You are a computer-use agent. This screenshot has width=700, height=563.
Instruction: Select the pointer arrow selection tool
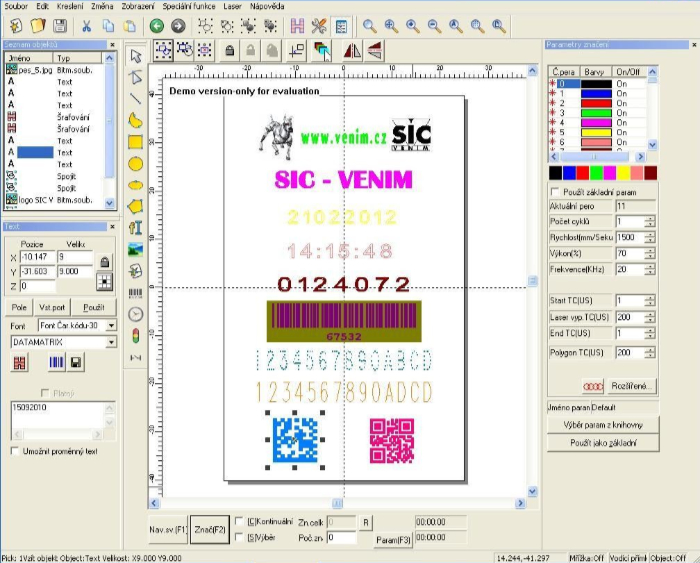[136, 53]
